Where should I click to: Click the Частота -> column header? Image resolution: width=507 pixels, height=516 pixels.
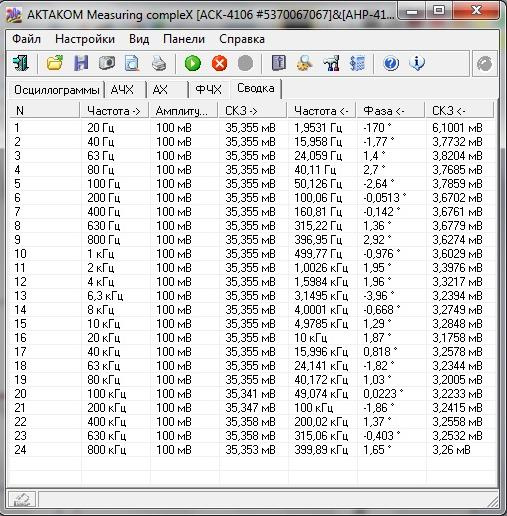[114, 111]
